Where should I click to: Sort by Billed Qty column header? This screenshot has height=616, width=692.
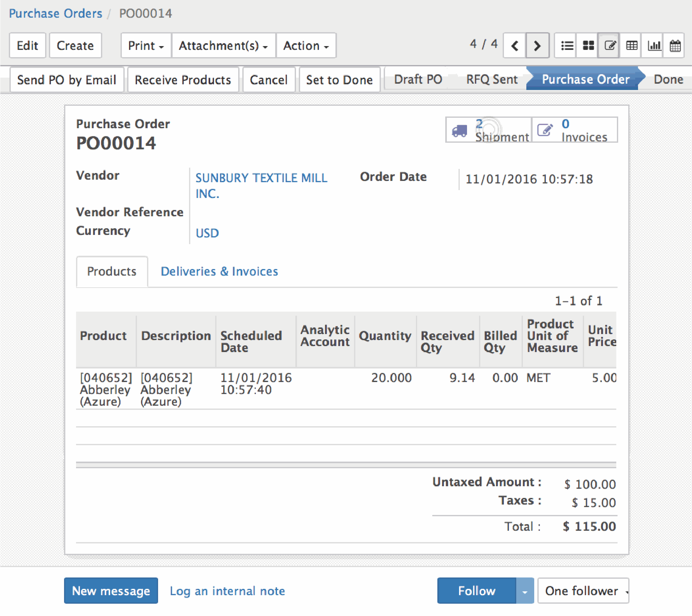[501, 339]
